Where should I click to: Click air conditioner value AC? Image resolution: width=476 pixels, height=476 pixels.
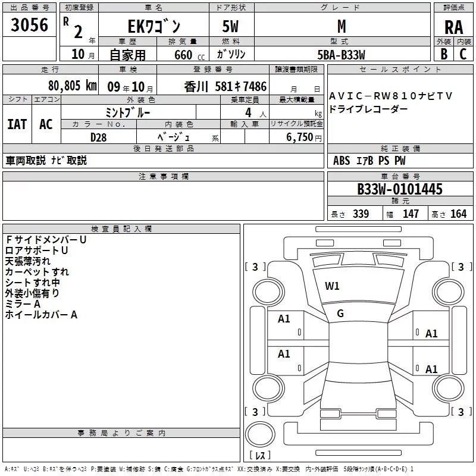click(x=46, y=124)
